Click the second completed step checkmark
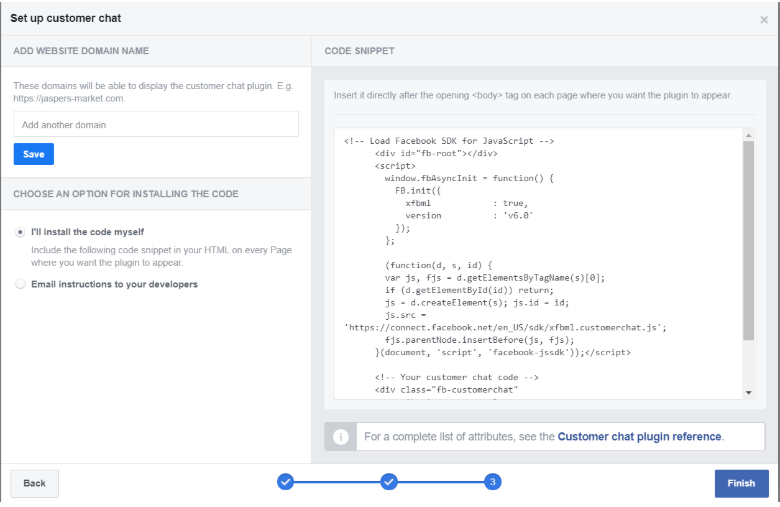Image resolution: width=780 pixels, height=507 pixels. pos(389,482)
